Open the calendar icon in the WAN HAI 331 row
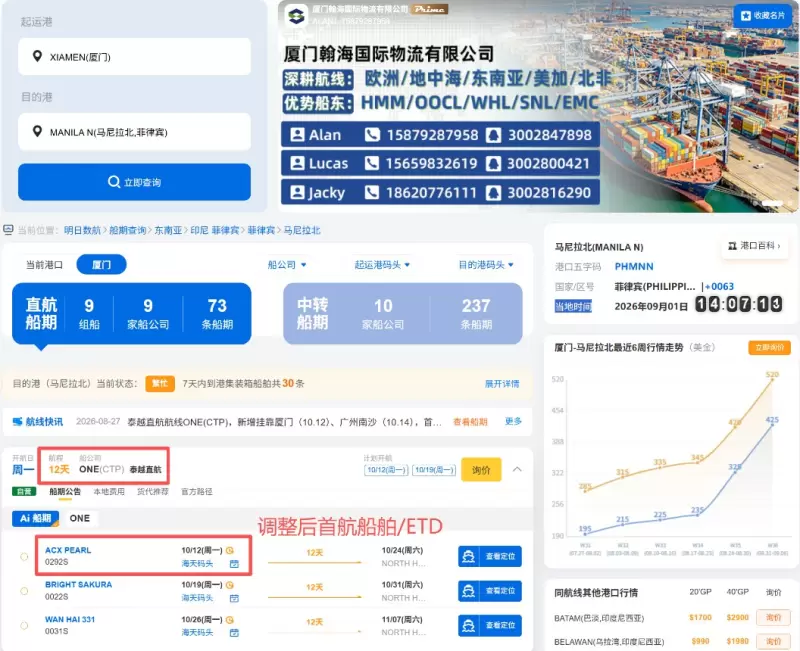 click(234, 633)
